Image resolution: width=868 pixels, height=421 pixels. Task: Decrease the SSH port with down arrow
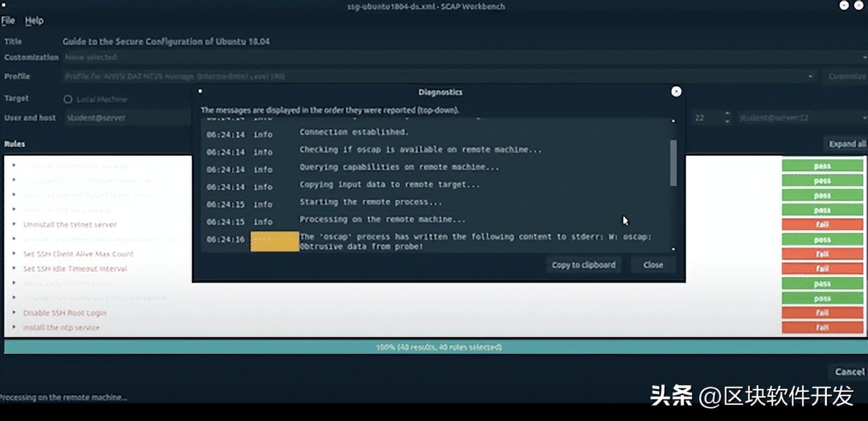[727, 121]
